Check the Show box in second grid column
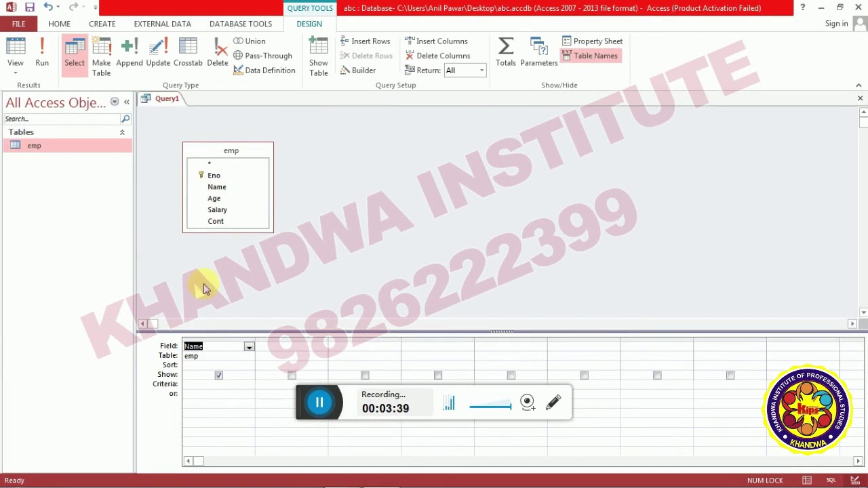The height and width of the screenshot is (488, 868). point(292,375)
